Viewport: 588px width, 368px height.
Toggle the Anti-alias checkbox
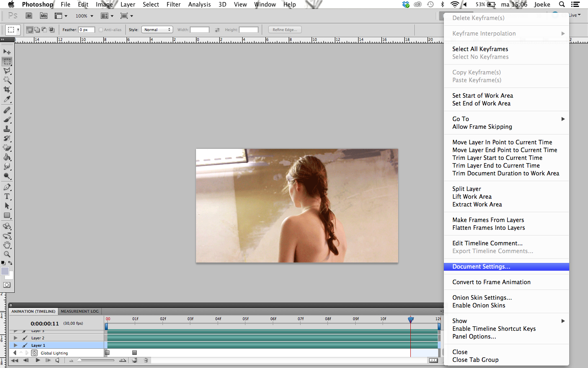pos(101,30)
